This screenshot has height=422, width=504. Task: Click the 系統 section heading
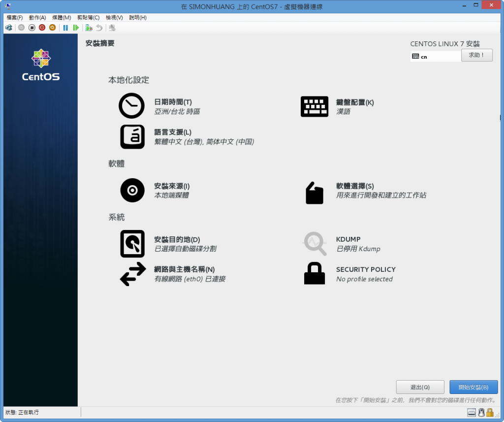116,217
